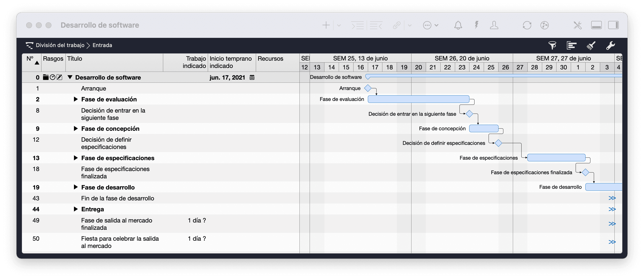
Task: Collapse the Desarrollo de software group
Action: 70,77
